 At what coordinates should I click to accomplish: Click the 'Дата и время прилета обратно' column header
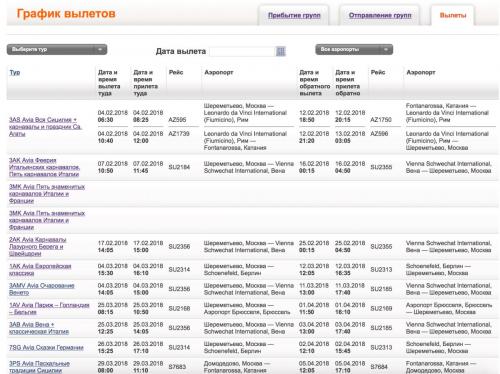(x=348, y=83)
